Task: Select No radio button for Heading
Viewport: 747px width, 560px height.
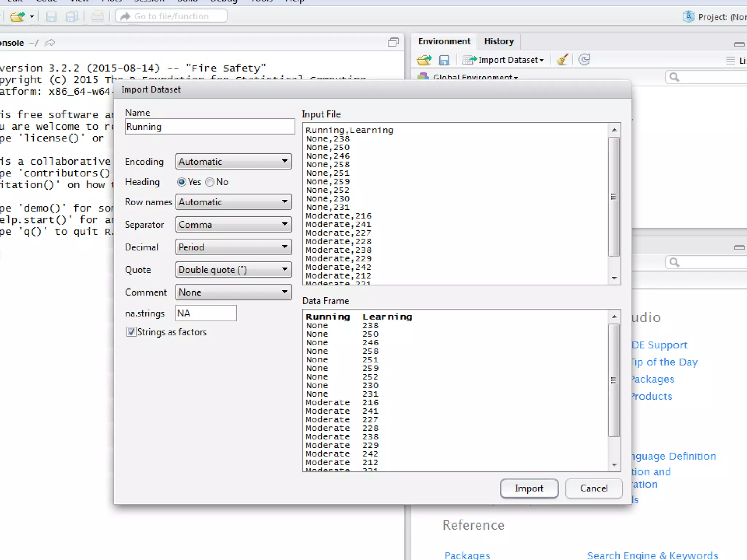Action: pyautogui.click(x=210, y=182)
